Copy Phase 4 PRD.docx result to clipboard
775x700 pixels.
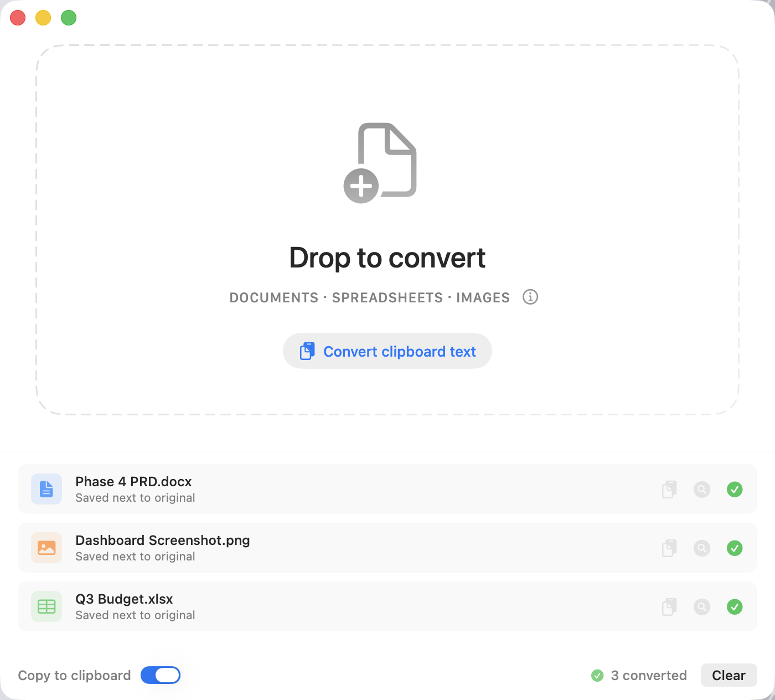point(669,490)
